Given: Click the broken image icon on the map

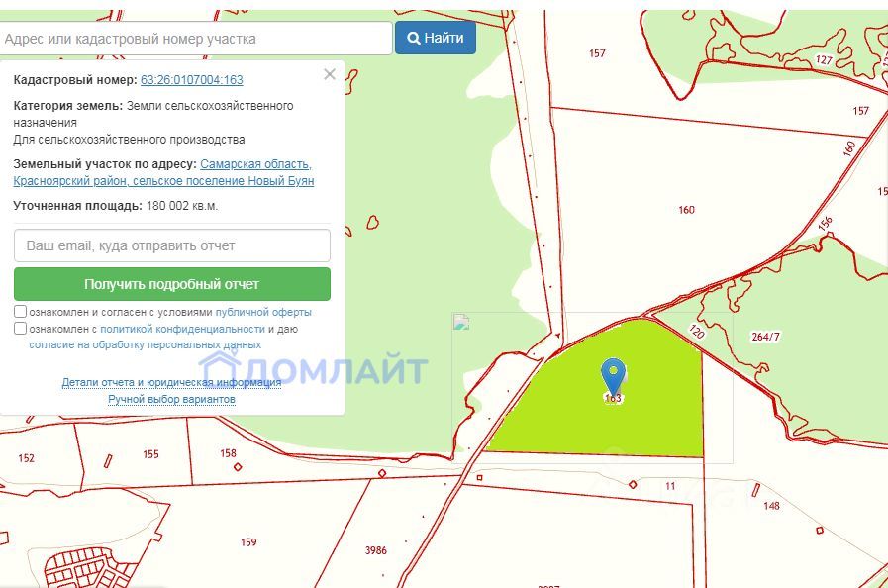Looking at the screenshot, I should point(461,323).
